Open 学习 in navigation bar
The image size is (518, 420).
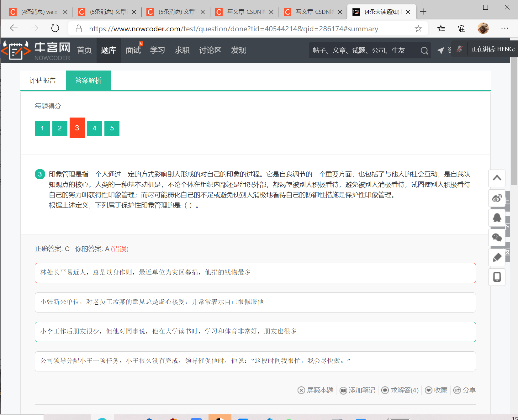(x=158, y=50)
